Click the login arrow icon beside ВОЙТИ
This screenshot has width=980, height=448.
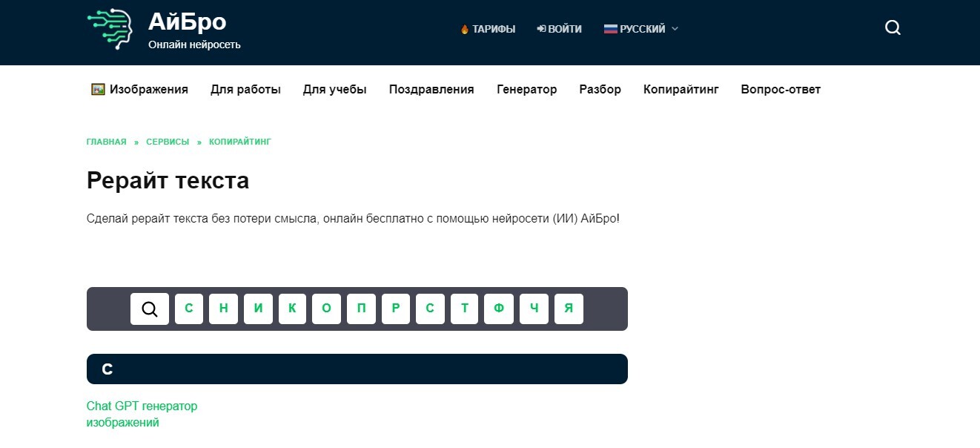point(542,29)
